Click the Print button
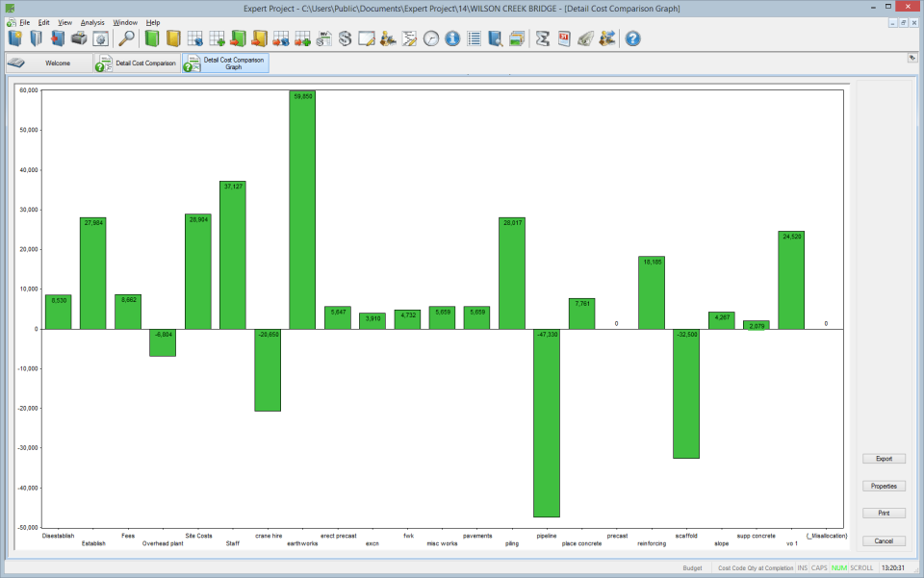Screen dimensions: 924x578 [884, 514]
